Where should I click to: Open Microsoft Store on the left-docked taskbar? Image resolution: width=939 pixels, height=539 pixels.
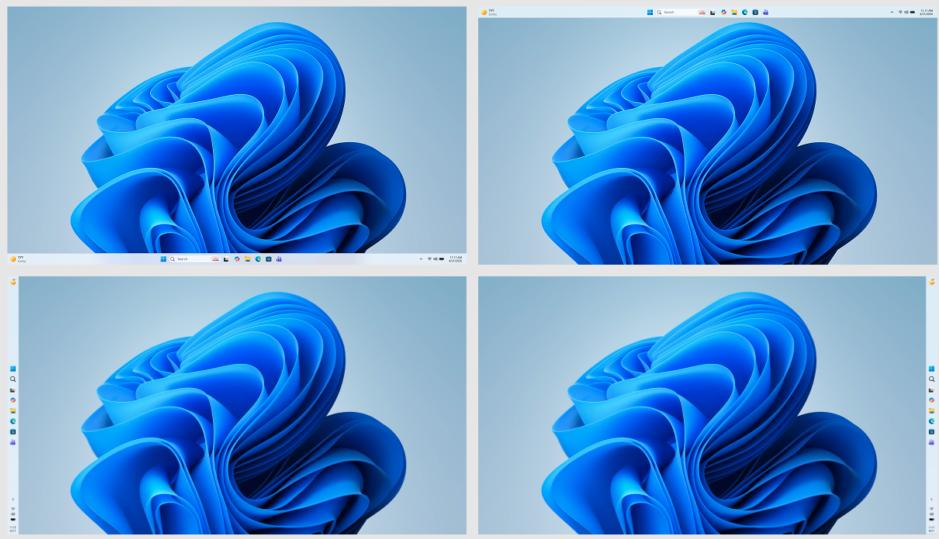(x=13, y=432)
